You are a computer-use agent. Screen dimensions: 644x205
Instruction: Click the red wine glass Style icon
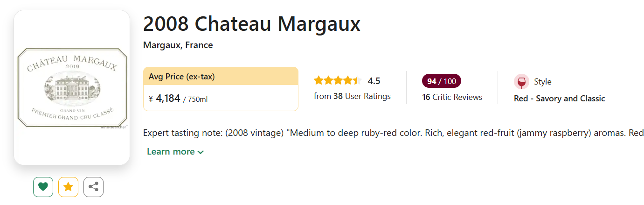[x=521, y=82]
